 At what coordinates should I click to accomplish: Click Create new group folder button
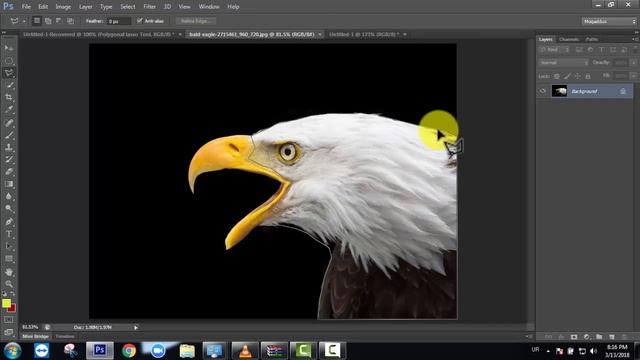(x=599, y=337)
